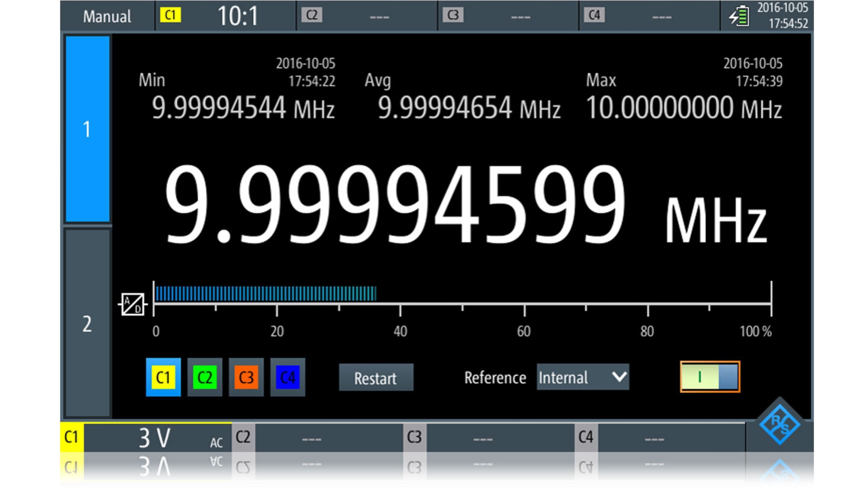868x488 pixels.
Task: Expand the Internal reference combo box
Action: coord(583,377)
